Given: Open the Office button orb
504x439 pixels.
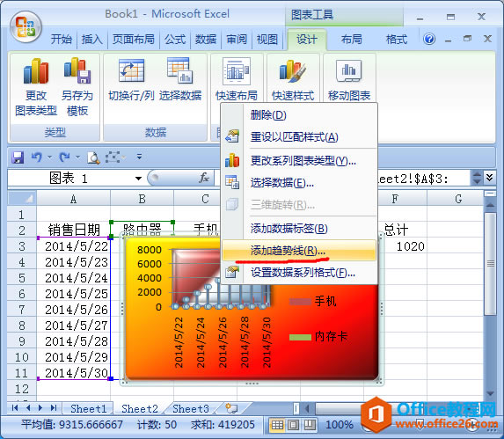Looking at the screenshot, I should [x=26, y=27].
